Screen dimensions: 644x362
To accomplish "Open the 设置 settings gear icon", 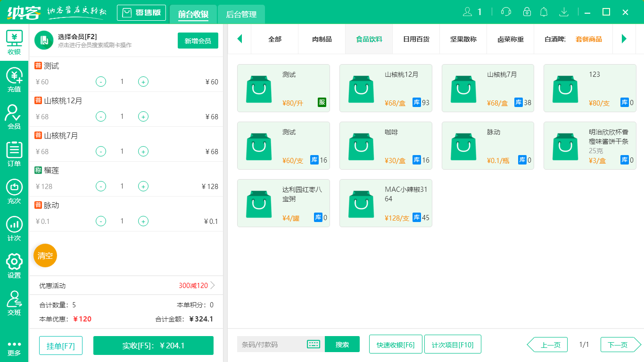I will pyautogui.click(x=14, y=262).
